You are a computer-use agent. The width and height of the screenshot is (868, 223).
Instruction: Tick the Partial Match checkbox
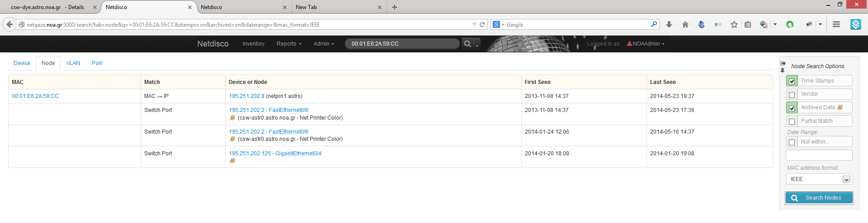(x=792, y=121)
